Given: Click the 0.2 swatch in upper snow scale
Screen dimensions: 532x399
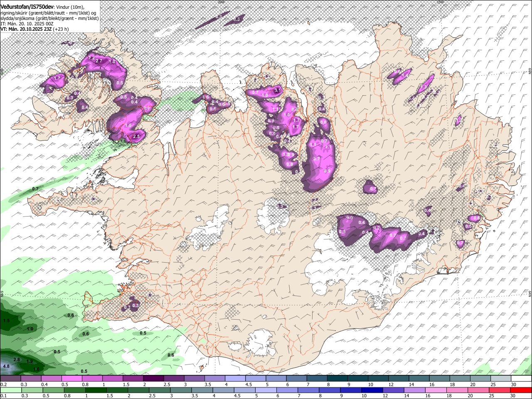Looking at the screenshot, I should (x=10, y=379).
